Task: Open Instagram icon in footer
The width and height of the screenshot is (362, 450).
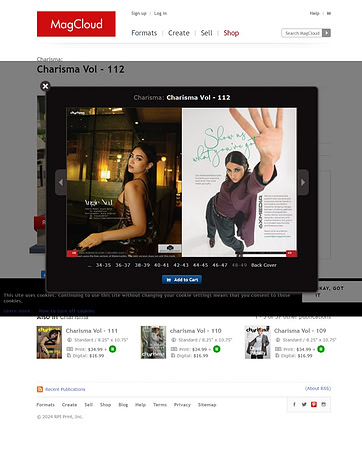Action: pos(323,404)
